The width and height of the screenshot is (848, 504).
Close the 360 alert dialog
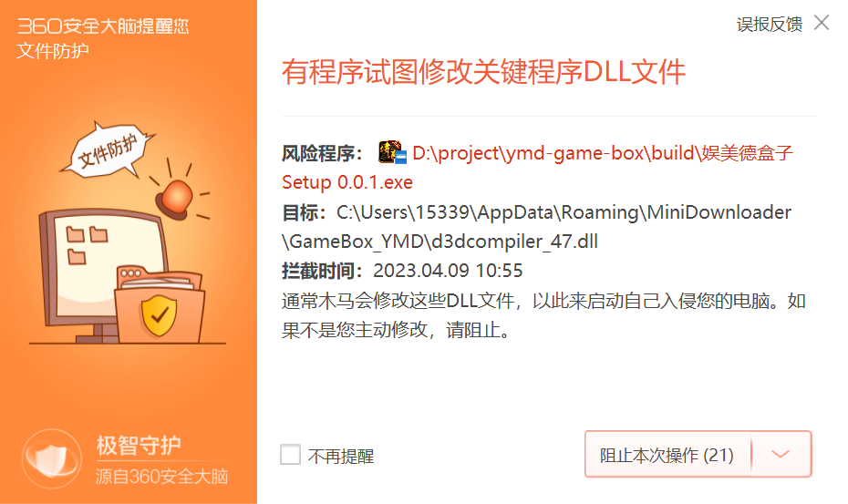point(822,23)
